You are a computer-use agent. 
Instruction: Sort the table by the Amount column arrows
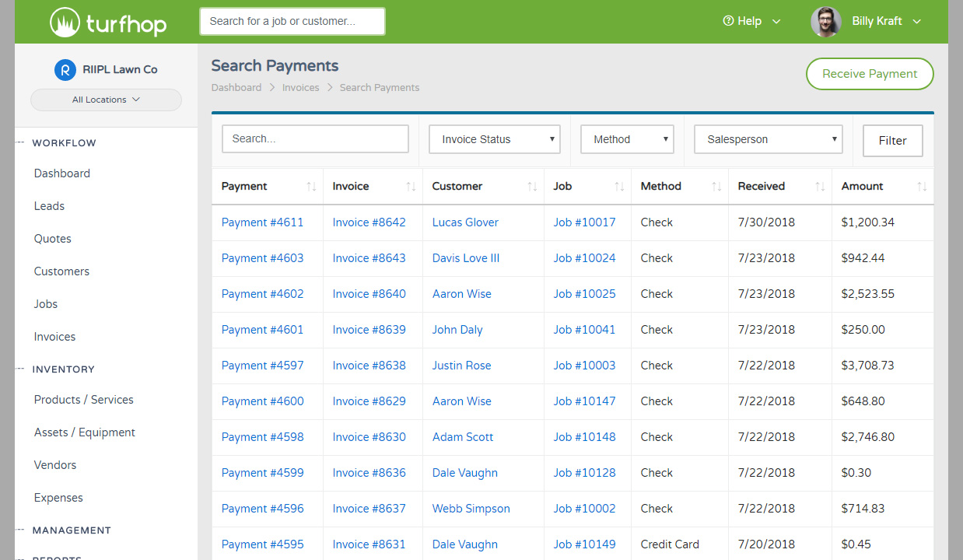point(923,187)
